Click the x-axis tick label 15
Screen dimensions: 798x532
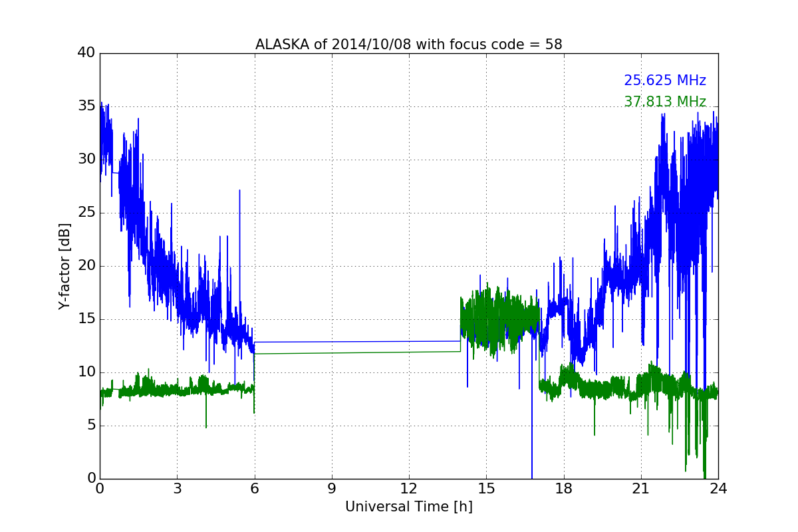[486, 489]
